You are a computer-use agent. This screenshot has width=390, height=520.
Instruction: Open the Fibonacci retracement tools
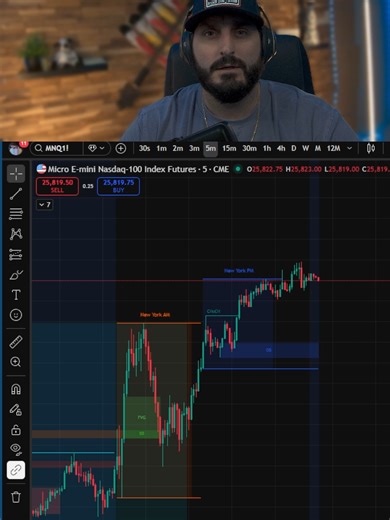coord(16,214)
